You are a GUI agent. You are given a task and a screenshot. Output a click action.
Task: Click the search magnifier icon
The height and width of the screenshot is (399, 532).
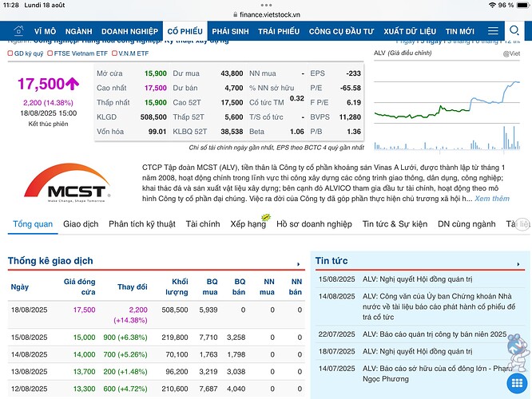514,30
